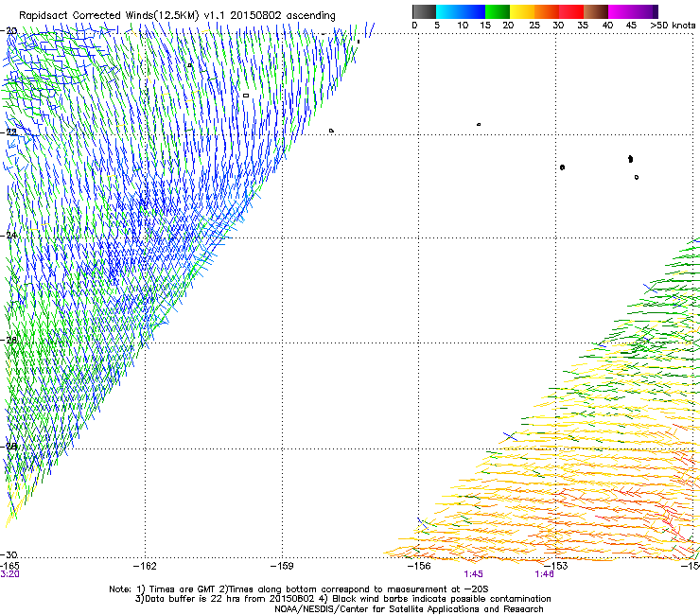Click the '-30' latitude axis label

click(9, 554)
